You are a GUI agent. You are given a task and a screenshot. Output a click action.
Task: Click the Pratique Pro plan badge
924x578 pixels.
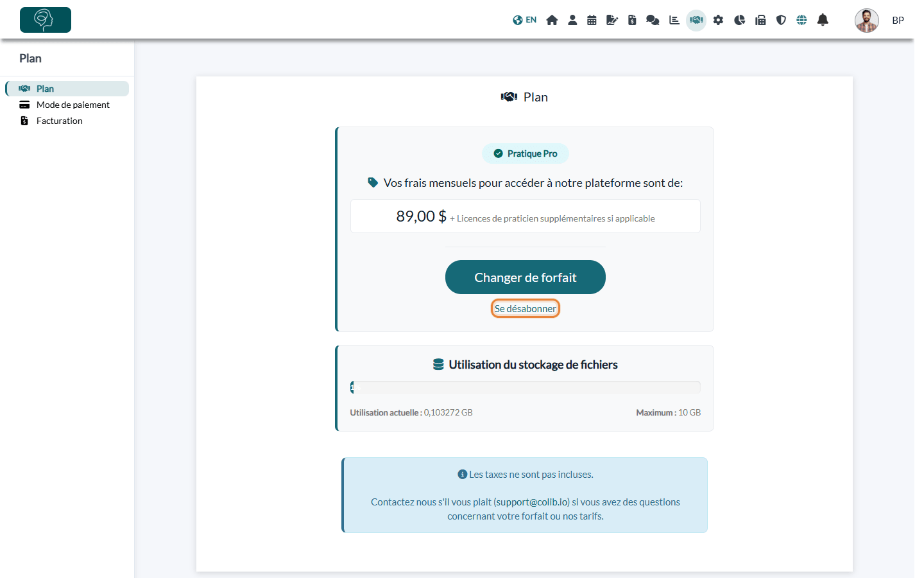[526, 153]
